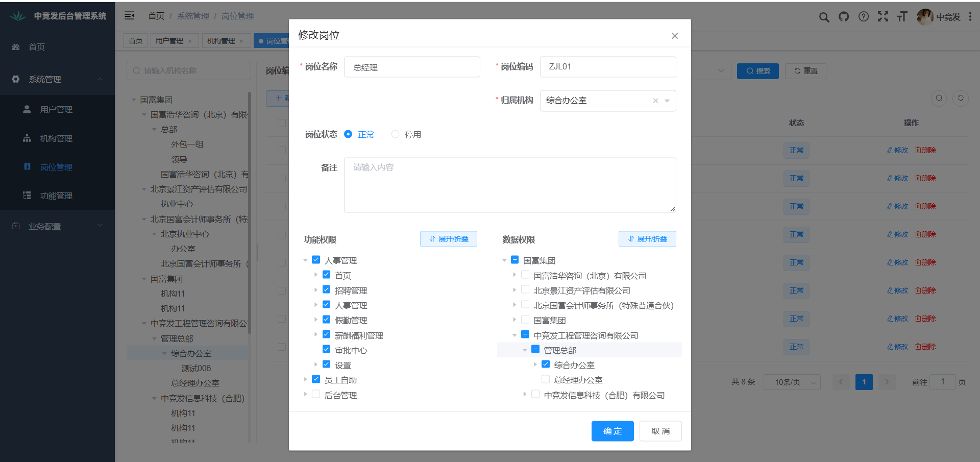Click the 确定 button

pos(612,431)
